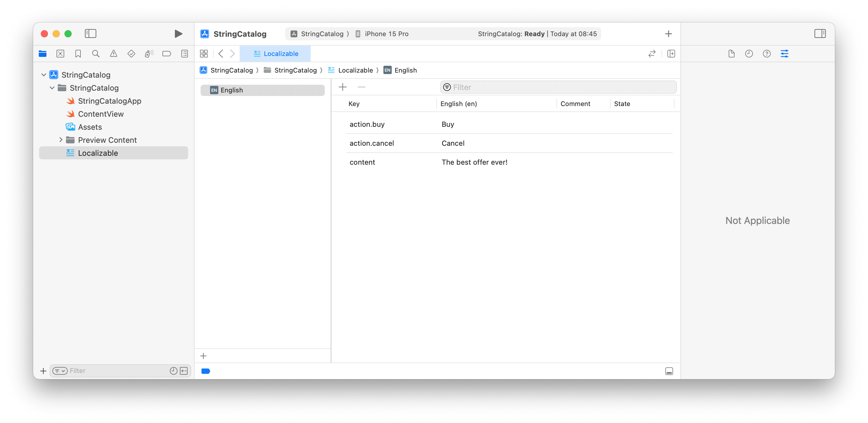
Task: Click the navigator back arrow icon
Action: (x=221, y=53)
